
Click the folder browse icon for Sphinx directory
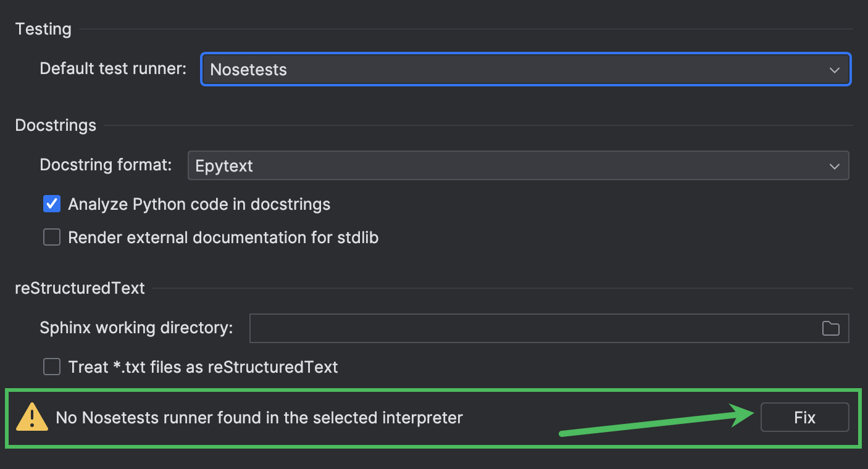click(x=830, y=328)
